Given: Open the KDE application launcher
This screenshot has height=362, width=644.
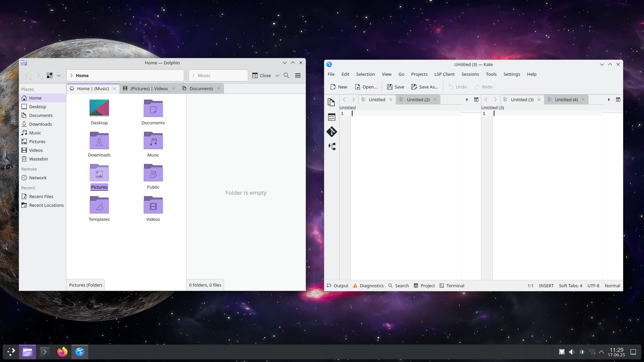Looking at the screenshot, I should click(11, 352).
